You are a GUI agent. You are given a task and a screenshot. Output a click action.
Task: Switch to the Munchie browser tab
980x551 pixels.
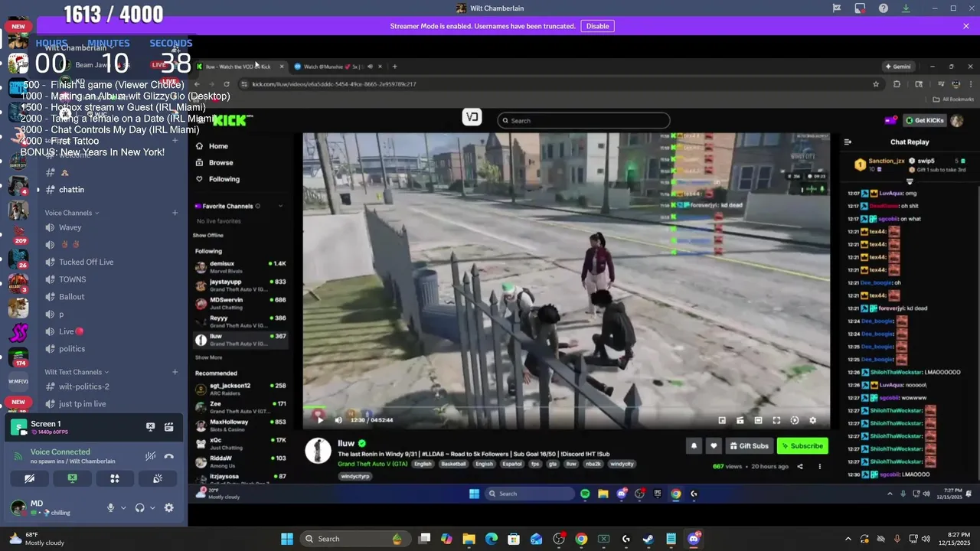[x=338, y=67]
